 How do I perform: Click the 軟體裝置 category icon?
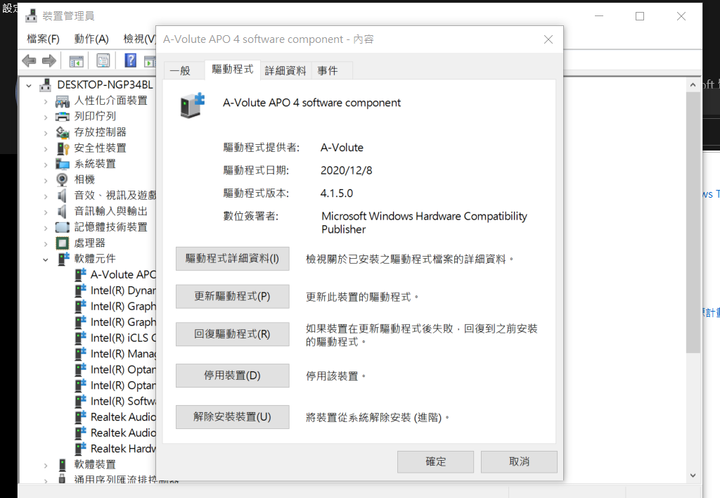pos(62,464)
